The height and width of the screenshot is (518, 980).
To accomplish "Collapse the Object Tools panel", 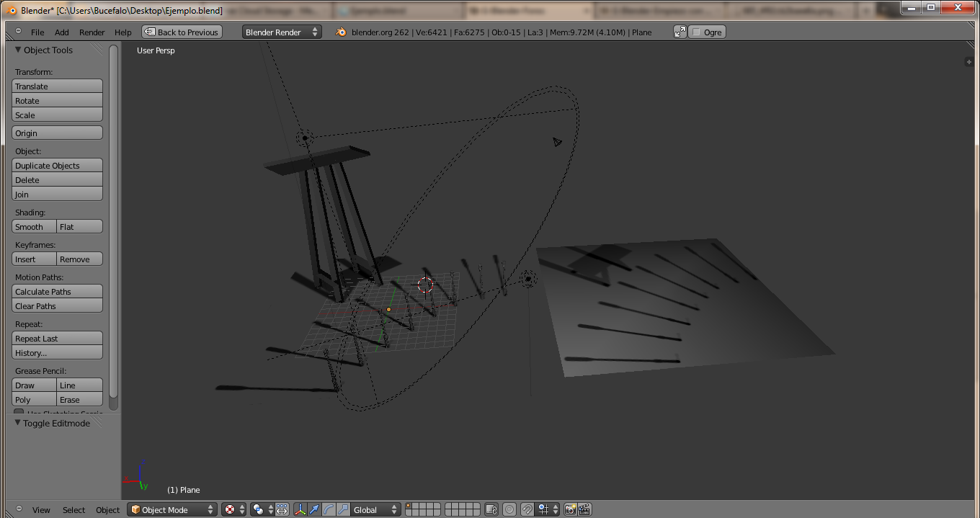I will tap(19, 50).
